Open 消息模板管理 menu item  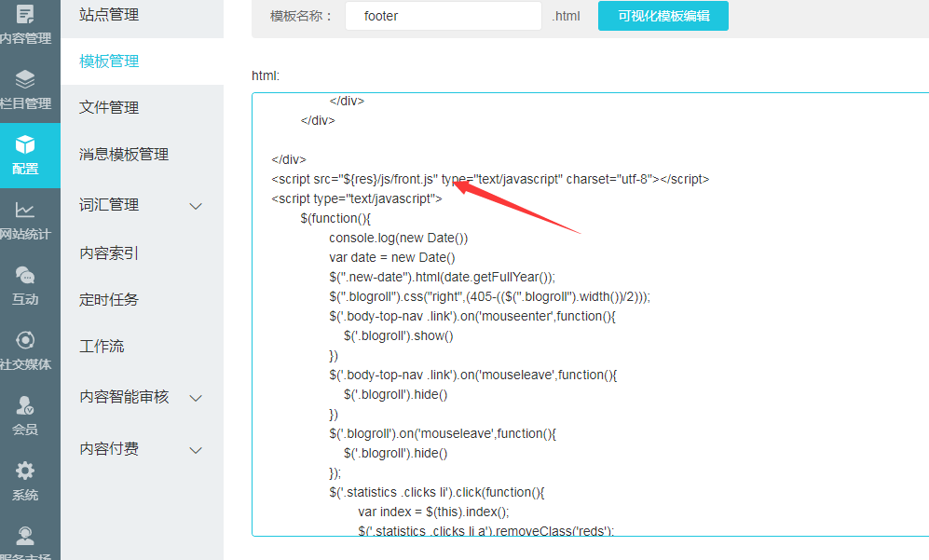point(124,154)
